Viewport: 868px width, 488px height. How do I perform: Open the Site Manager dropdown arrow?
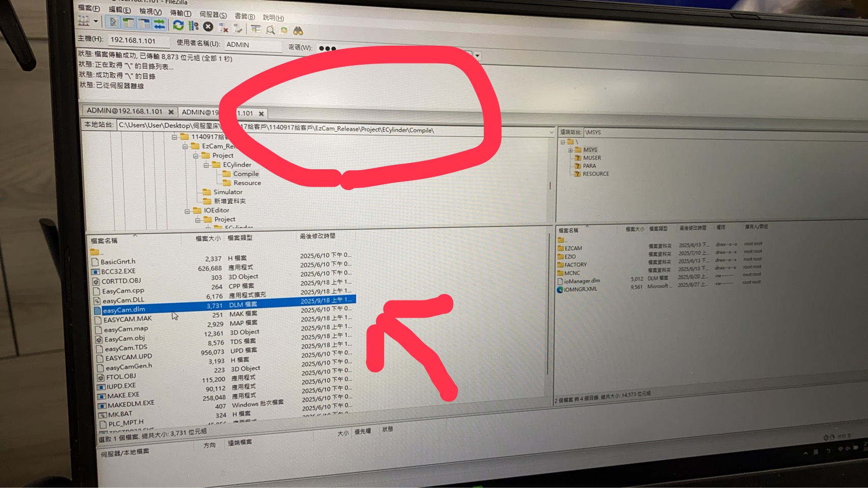96,21
